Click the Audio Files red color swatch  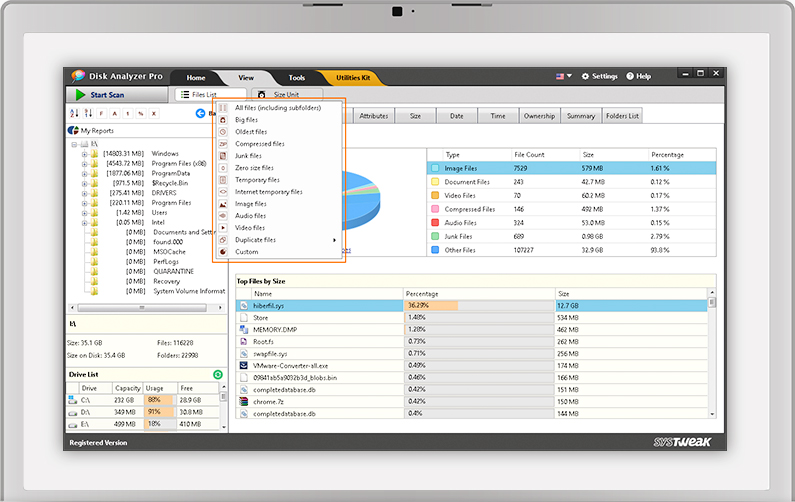coord(435,223)
